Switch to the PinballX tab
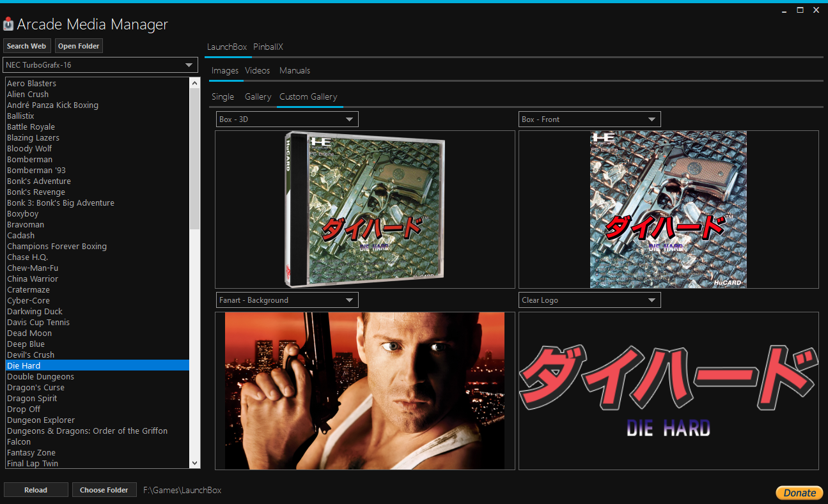Image resolution: width=828 pixels, height=504 pixels. 268,47
